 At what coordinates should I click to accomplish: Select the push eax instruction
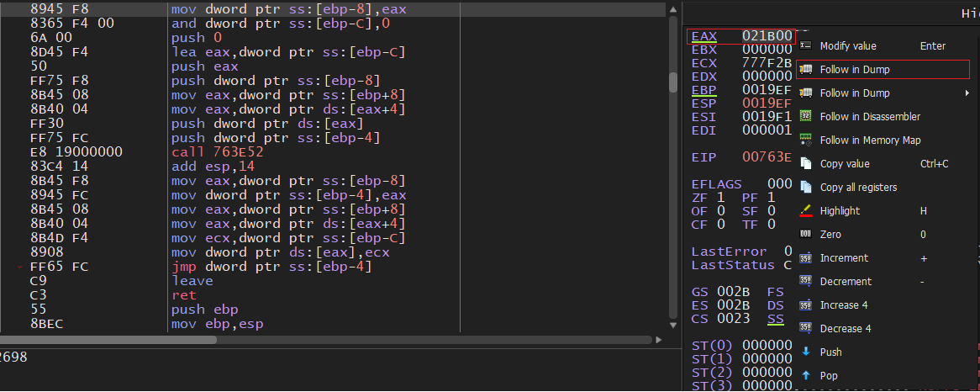[x=205, y=66]
